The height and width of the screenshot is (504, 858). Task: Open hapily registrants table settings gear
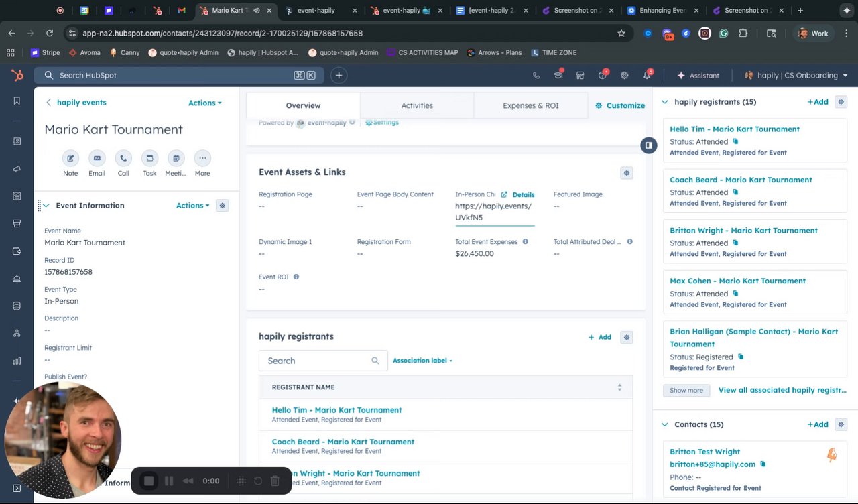point(627,337)
